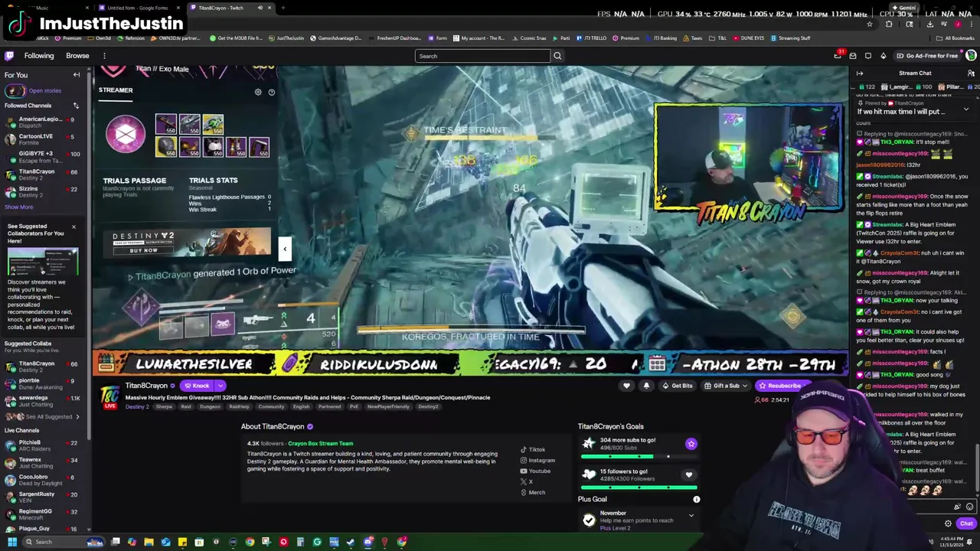Open CocoJobro live channel in sidebar
The image size is (980, 551).
click(x=41, y=480)
